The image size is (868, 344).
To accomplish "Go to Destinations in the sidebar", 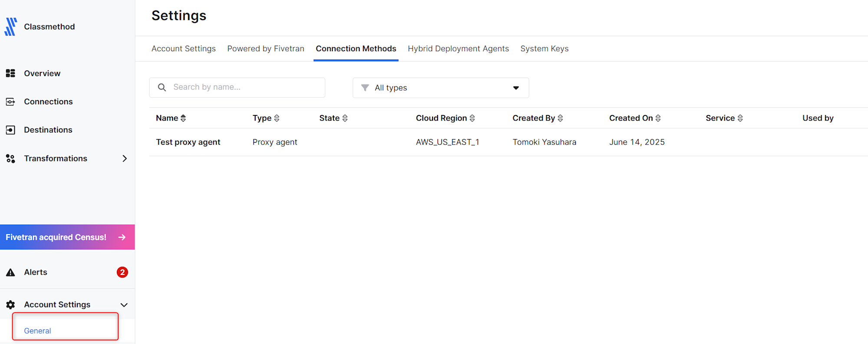I will click(x=48, y=130).
